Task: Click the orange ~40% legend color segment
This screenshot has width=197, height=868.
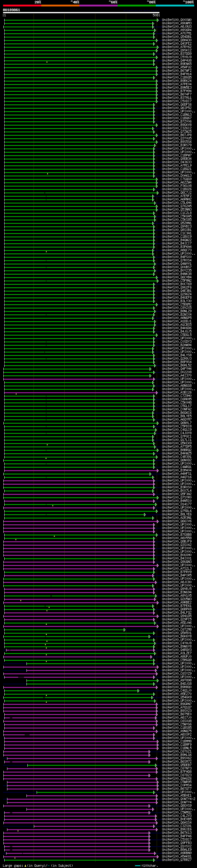Action: (x=60, y=6)
